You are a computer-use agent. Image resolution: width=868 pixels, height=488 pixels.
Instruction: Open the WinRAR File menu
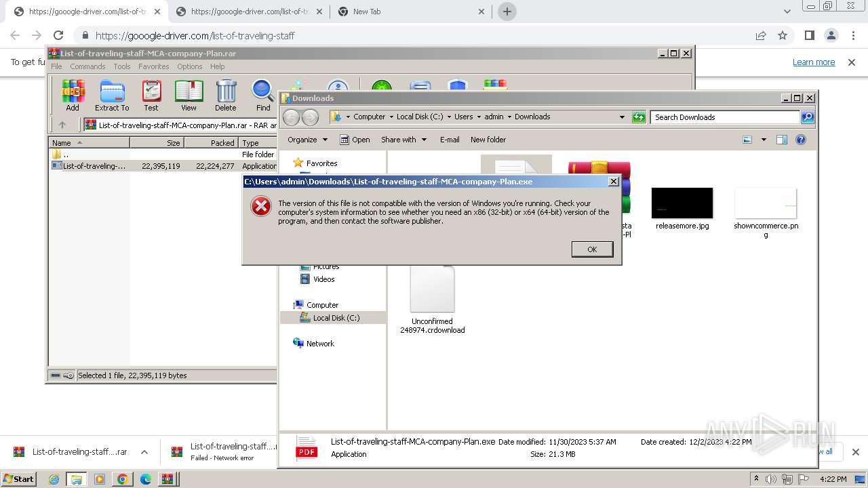coord(56,66)
